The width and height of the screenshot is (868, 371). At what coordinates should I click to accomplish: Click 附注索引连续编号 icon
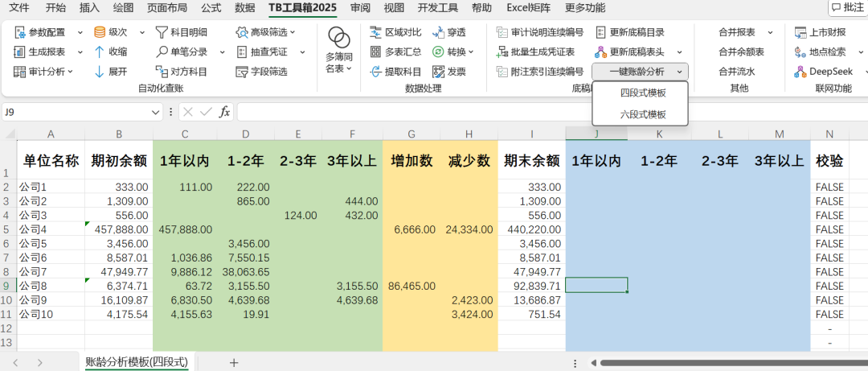click(x=502, y=72)
